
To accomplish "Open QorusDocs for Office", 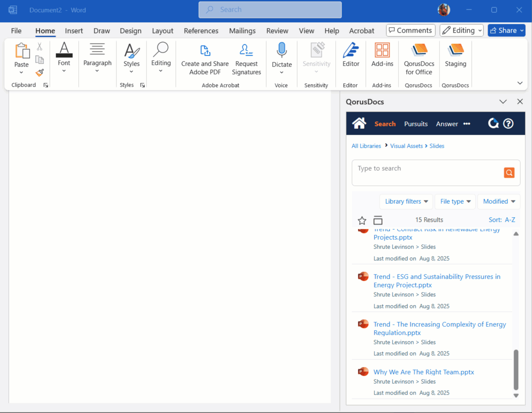I will point(418,59).
